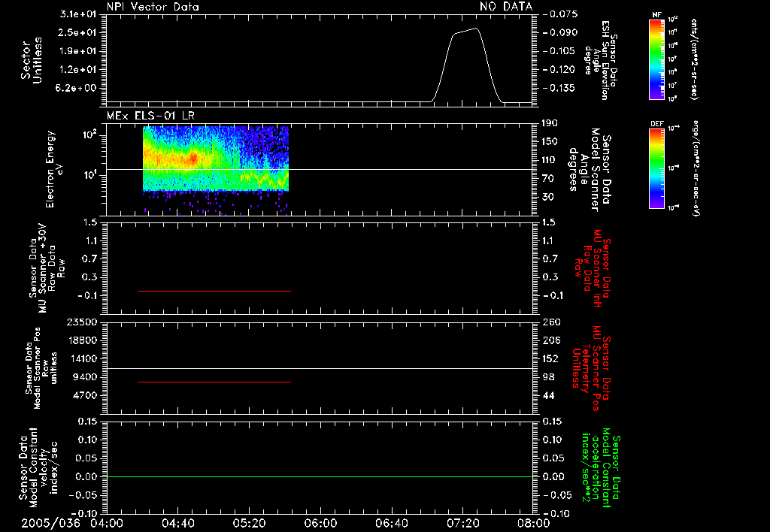Click the green constant velocity line
Image resolution: width=770 pixels, height=532 pixels.
click(320, 476)
